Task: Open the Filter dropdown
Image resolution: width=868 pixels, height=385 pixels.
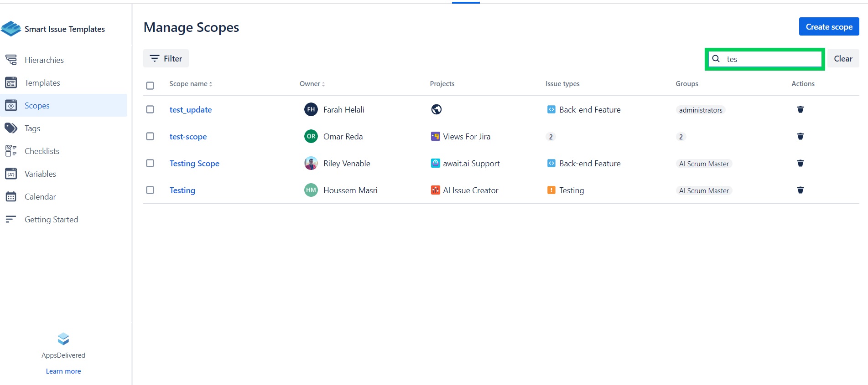Action: [x=166, y=58]
